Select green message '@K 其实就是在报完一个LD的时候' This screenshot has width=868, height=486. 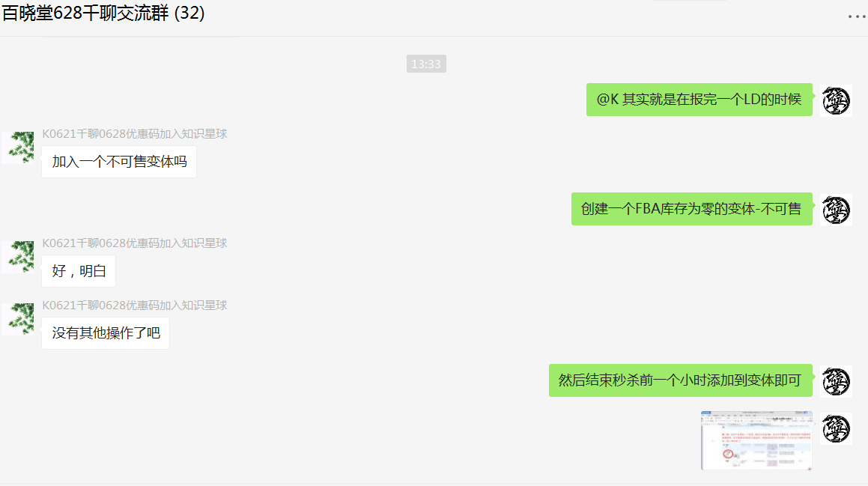coord(699,100)
